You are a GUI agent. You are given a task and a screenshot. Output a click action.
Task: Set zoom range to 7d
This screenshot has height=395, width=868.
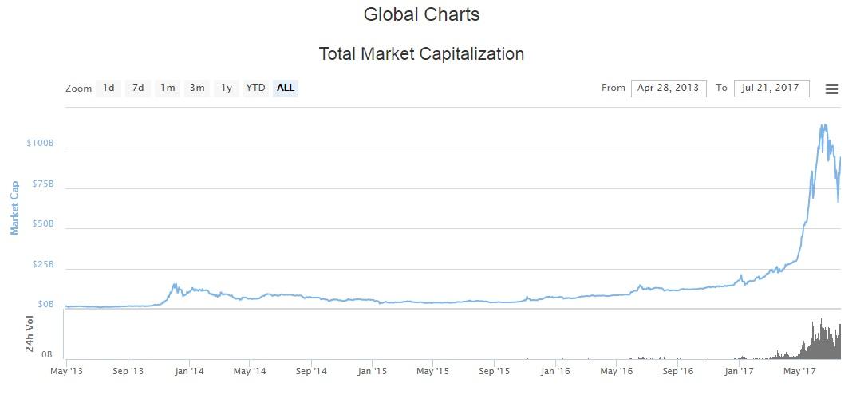coord(138,88)
